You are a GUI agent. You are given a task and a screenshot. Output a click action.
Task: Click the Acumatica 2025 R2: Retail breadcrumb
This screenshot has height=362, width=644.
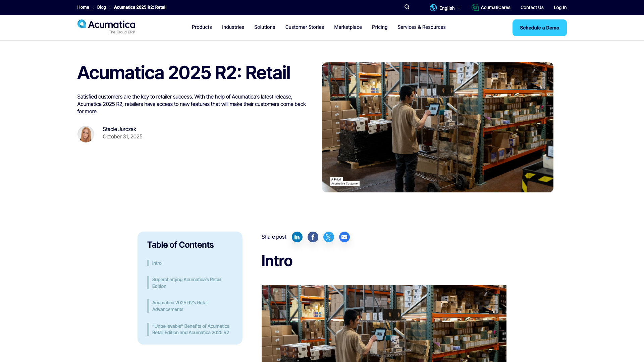140,7
